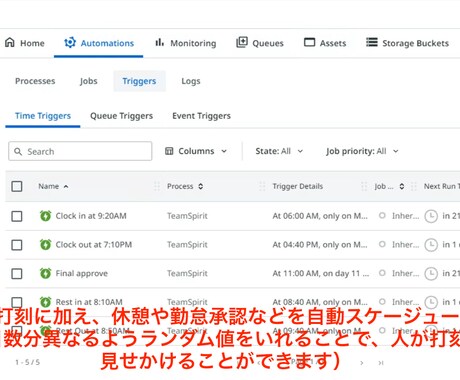
Task: Click the clock icon in Clock in row
Action: coord(431,216)
